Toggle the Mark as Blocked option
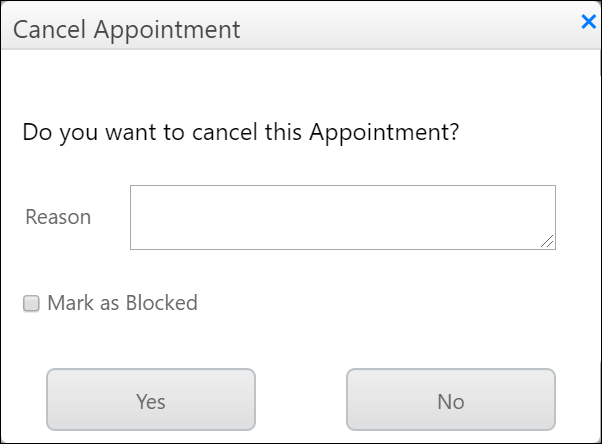 [31, 303]
